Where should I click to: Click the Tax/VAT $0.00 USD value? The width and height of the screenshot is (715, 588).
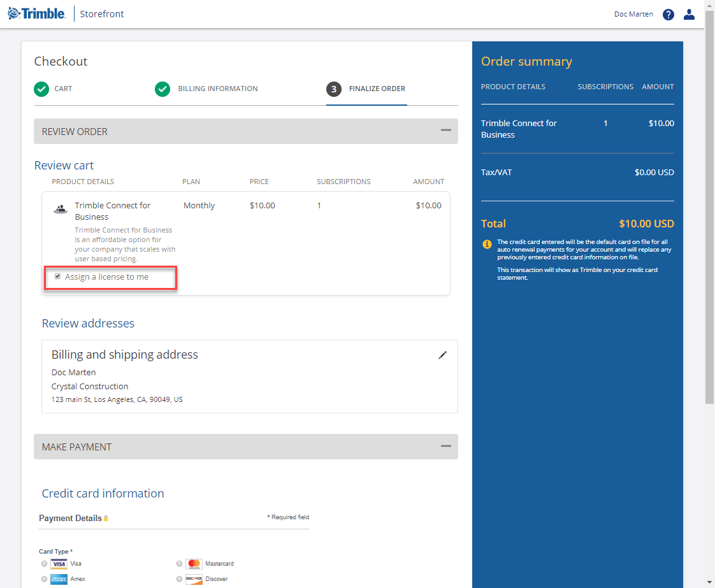654,172
